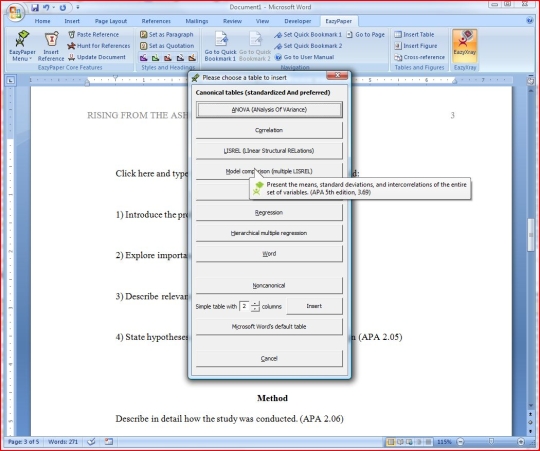Click Go to User Manual
The height and width of the screenshot is (451, 540).
coord(304,57)
